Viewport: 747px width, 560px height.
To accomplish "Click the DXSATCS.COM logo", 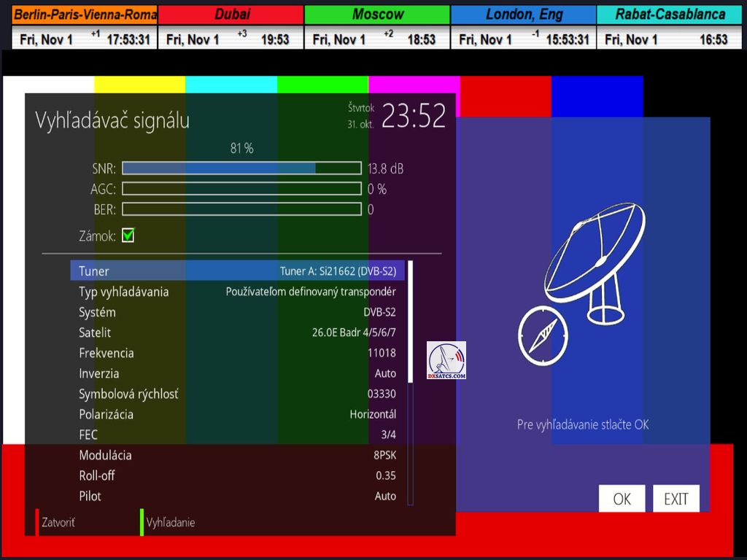I will (x=446, y=360).
